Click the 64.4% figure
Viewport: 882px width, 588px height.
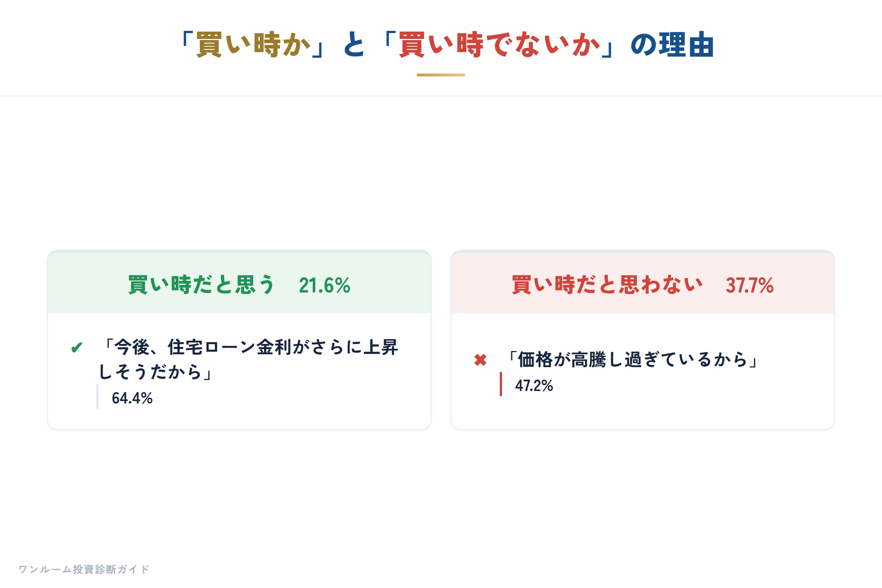tap(132, 398)
